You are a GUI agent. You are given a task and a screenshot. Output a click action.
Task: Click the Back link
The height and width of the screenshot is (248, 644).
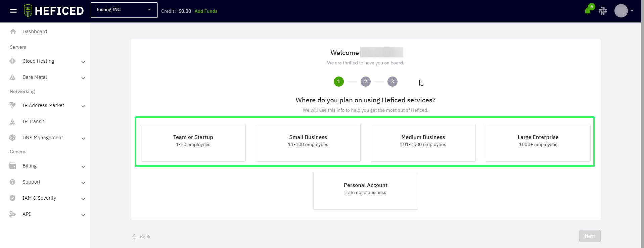pos(145,237)
